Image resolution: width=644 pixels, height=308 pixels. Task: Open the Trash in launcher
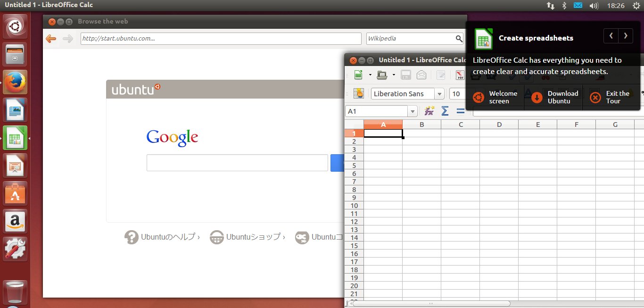(16, 292)
